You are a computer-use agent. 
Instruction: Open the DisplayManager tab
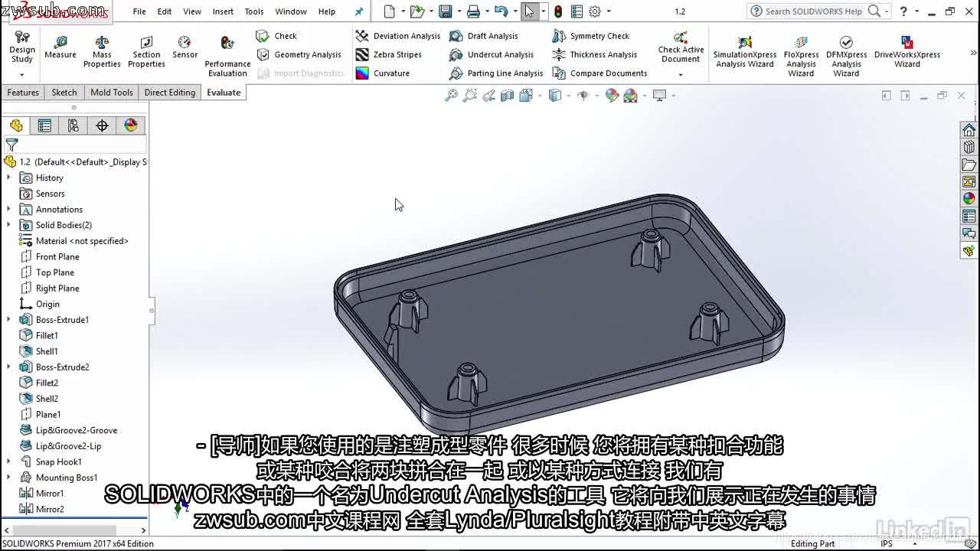tap(131, 126)
